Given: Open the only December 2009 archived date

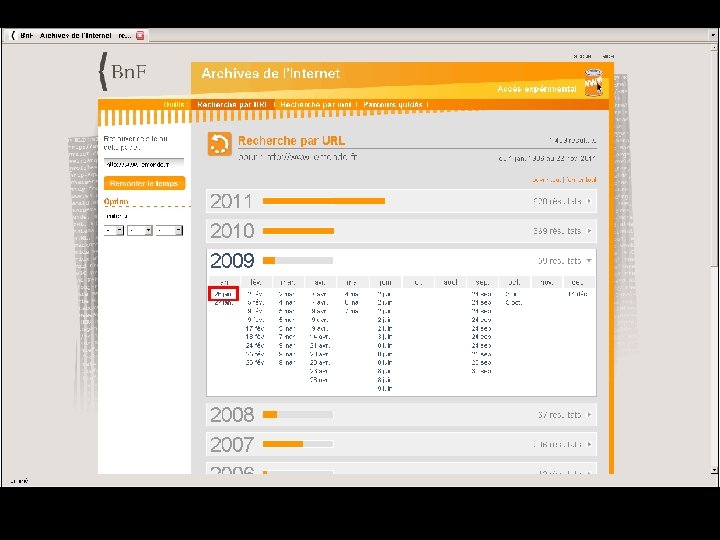Looking at the screenshot, I should [x=577, y=294].
